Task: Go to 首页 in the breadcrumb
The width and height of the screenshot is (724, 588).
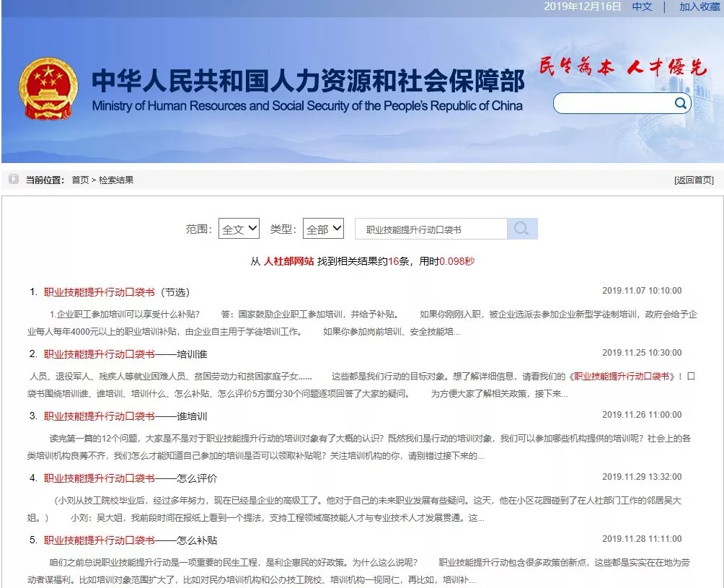Action: (x=80, y=180)
